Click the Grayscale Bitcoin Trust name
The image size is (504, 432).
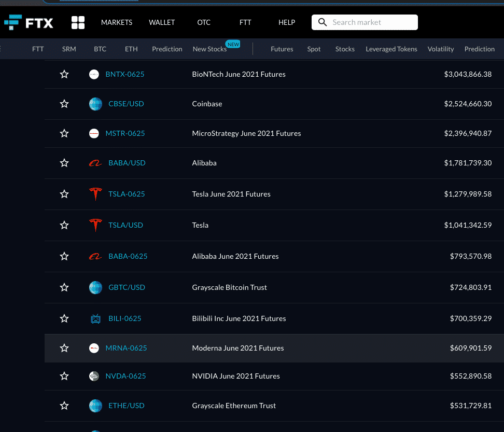(230, 287)
